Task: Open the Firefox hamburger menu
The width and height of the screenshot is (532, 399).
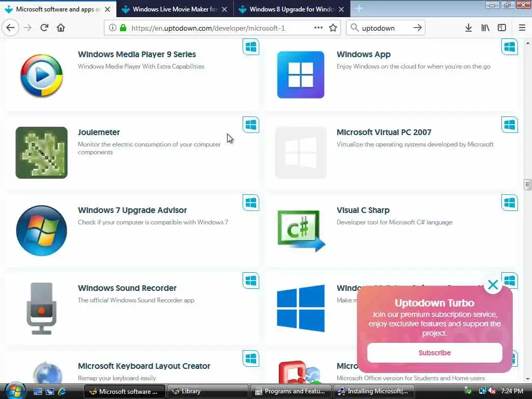Action: click(522, 28)
